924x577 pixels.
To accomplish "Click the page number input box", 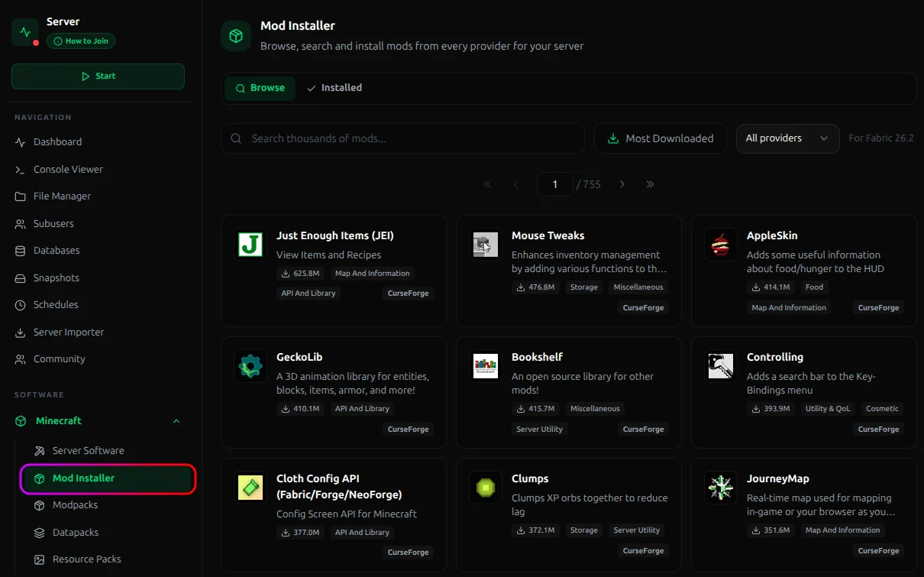I will pyautogui.click(x=555, y=184).
